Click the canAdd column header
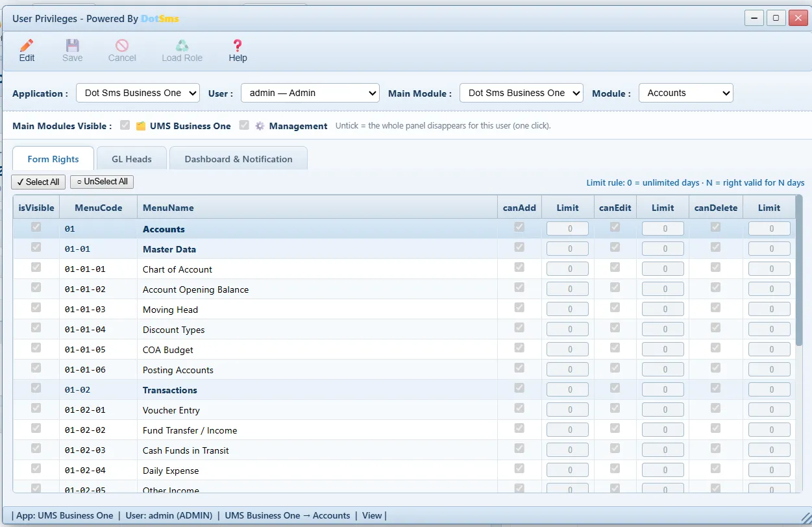812x527 pixels. point(520,208)
